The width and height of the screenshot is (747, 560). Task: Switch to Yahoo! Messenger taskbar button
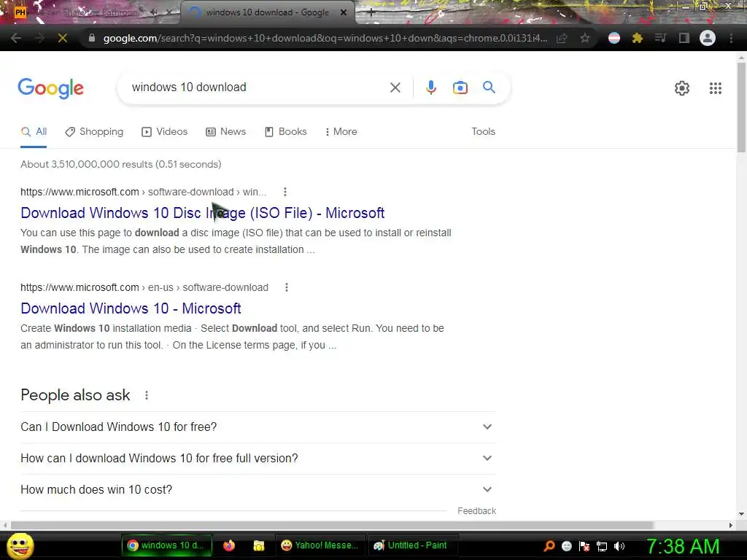(x=320, y=545)
